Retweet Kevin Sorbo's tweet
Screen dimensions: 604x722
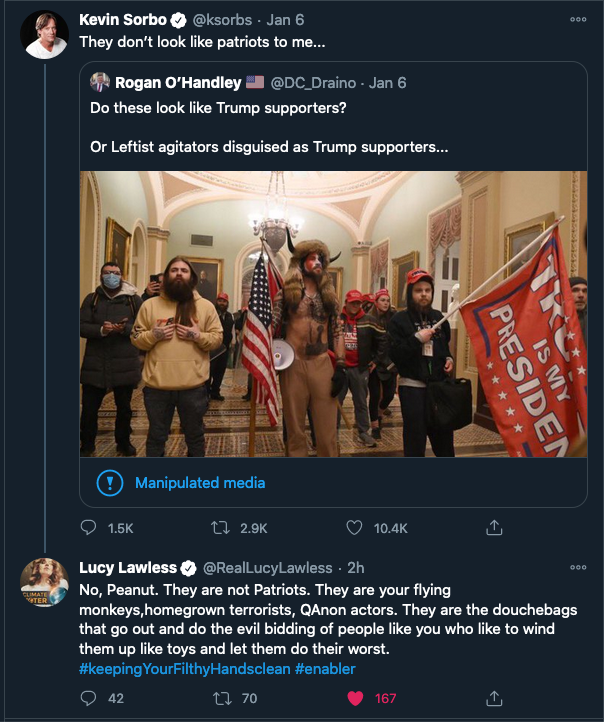tap(223, 527)
